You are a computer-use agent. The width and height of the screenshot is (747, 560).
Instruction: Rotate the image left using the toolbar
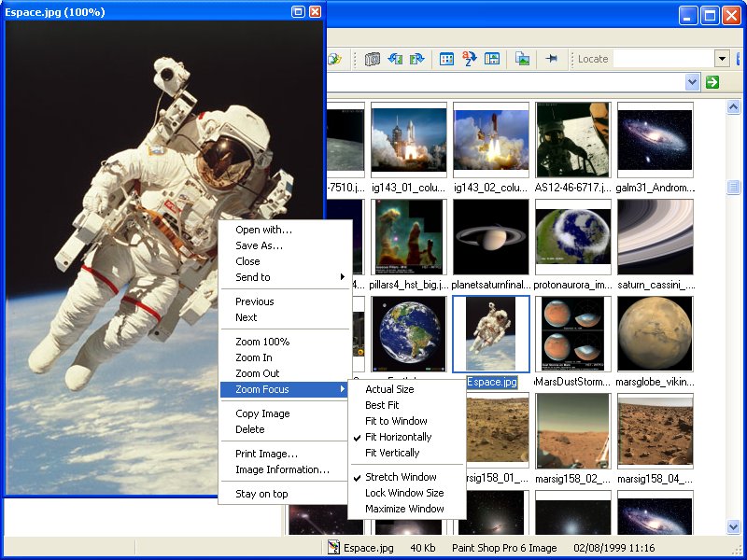395,59
